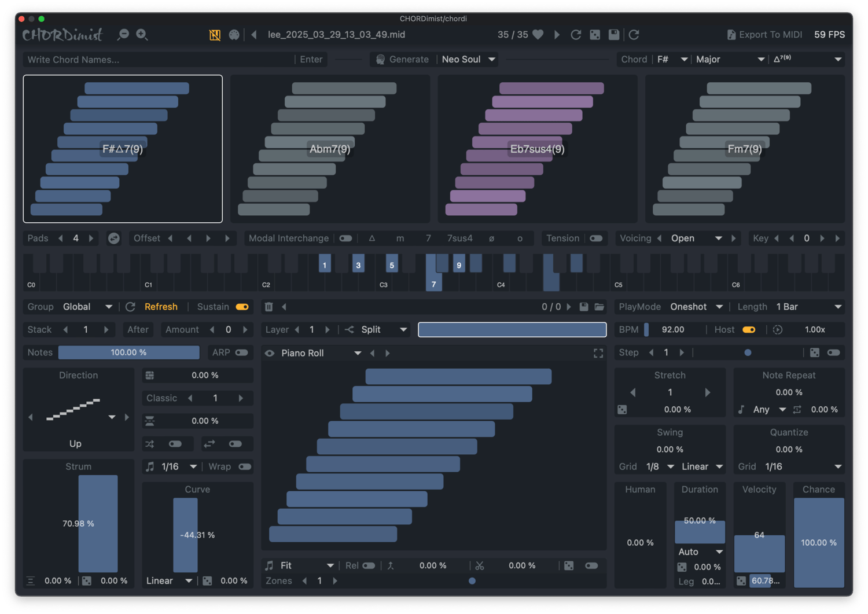The width and height of the screenshot is (868, 614).
Task: Click the heart favorite icon
Action: [538, 35]
